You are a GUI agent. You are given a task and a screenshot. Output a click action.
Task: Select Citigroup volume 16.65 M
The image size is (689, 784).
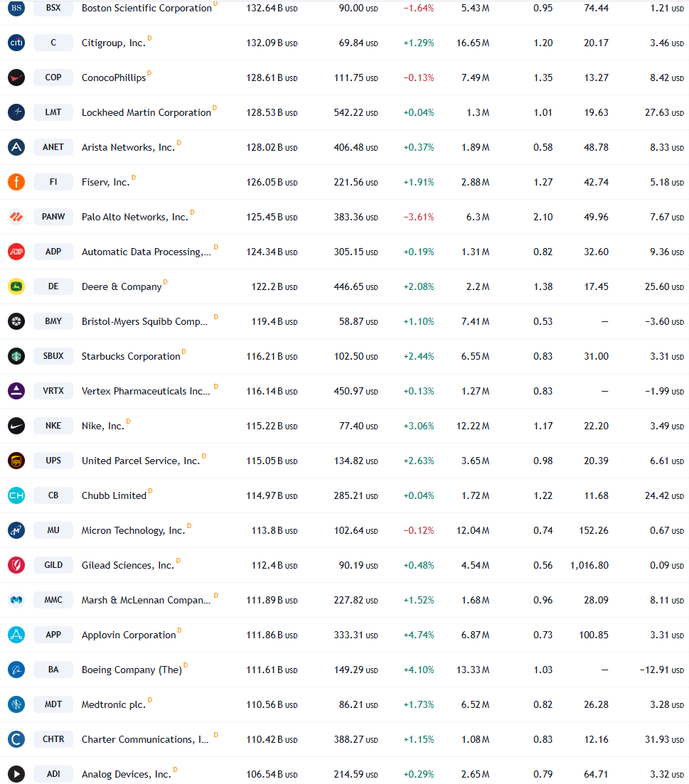coord(473,43)
